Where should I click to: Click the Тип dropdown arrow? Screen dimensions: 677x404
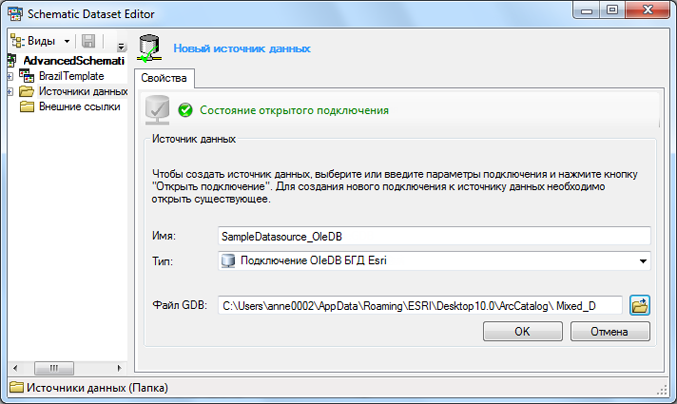point(643,261)
